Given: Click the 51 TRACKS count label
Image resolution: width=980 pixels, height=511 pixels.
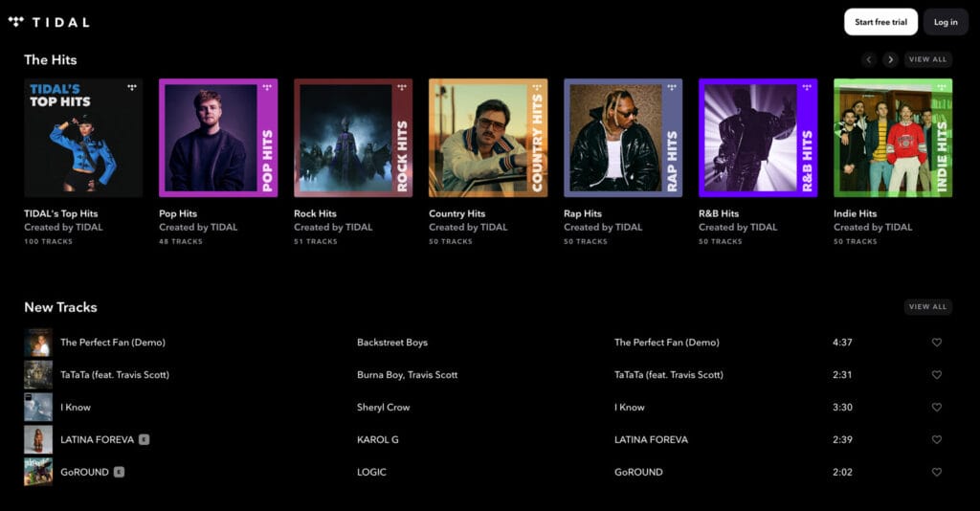Looking at the screenshot, I should [316, 241].
